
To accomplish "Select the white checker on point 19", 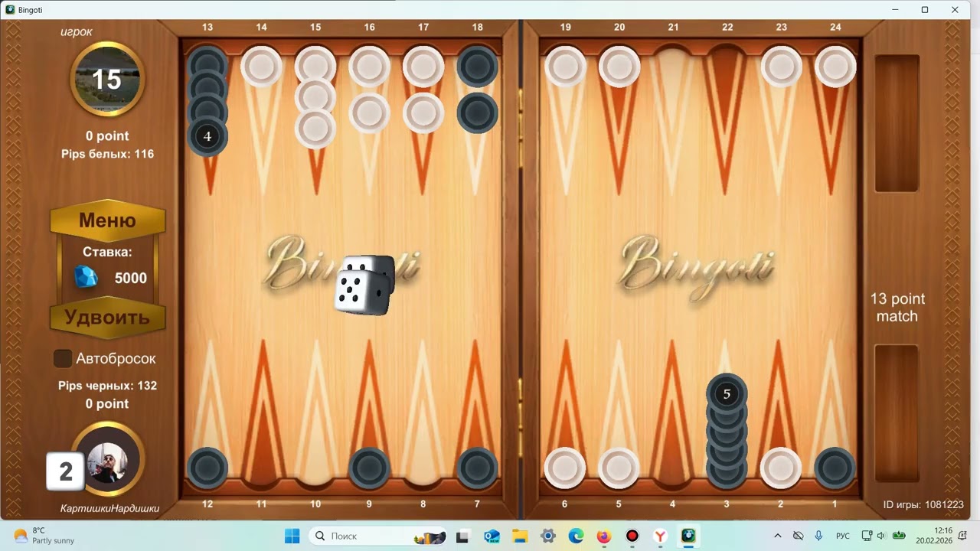I will (565, 67).
